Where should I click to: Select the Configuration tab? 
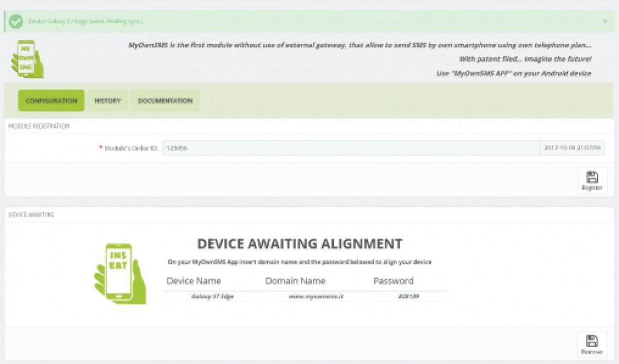51,101
